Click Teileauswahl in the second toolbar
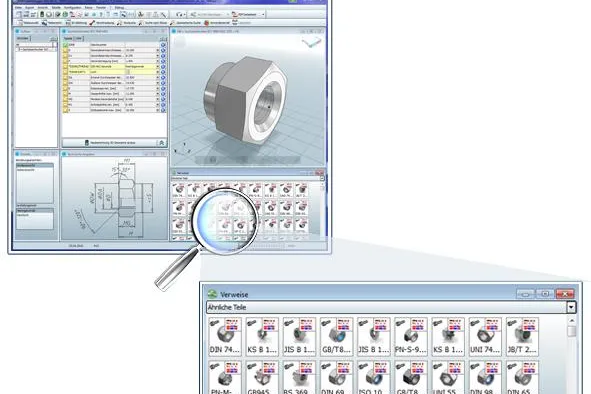Image resolution: width=591 pixels, height=394 pixels. pyautogui.click(x=28, y=23)
